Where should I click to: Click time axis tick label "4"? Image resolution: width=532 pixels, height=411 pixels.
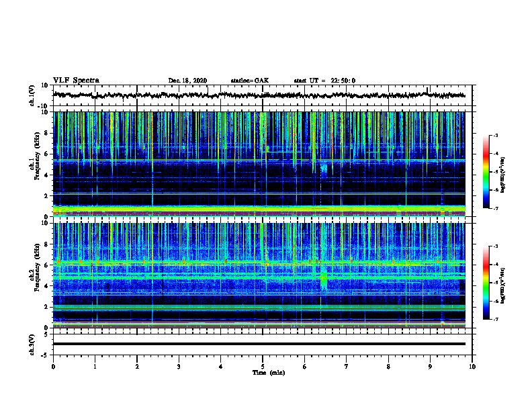(x=221, y=367)
